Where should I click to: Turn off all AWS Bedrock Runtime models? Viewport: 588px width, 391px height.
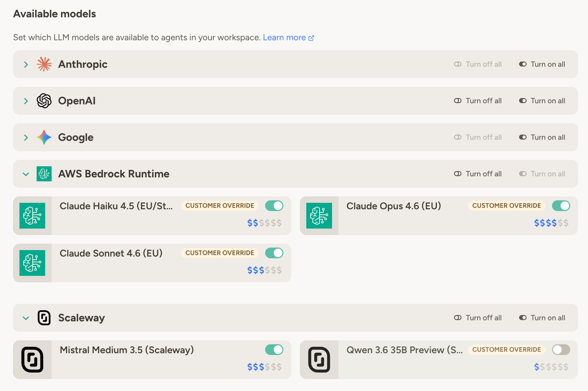click(x=478, y=174)
